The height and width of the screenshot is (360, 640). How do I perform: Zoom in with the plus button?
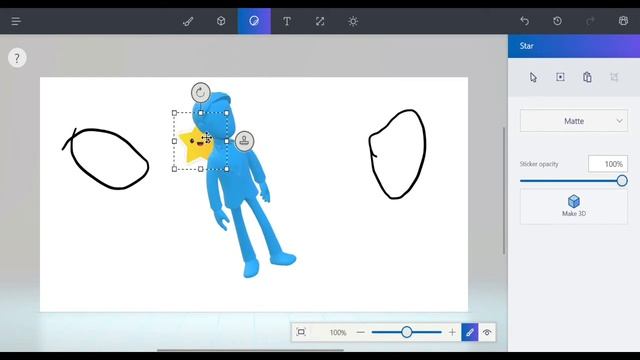[x=452, y=332]
